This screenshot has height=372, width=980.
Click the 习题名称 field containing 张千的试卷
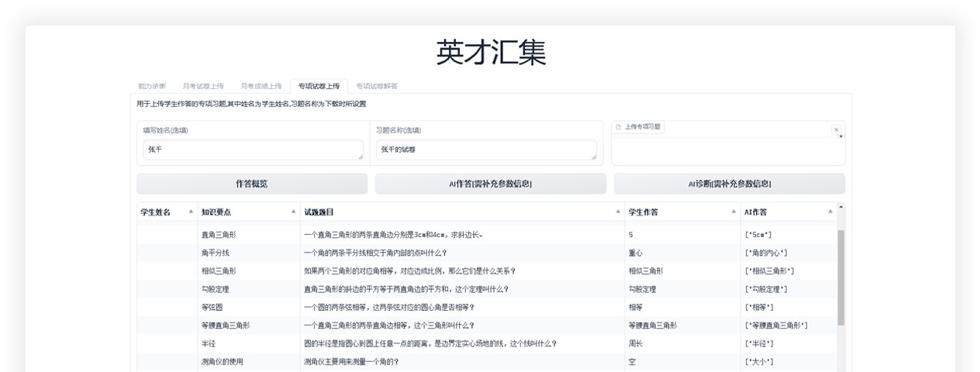[x=486, y=150]
